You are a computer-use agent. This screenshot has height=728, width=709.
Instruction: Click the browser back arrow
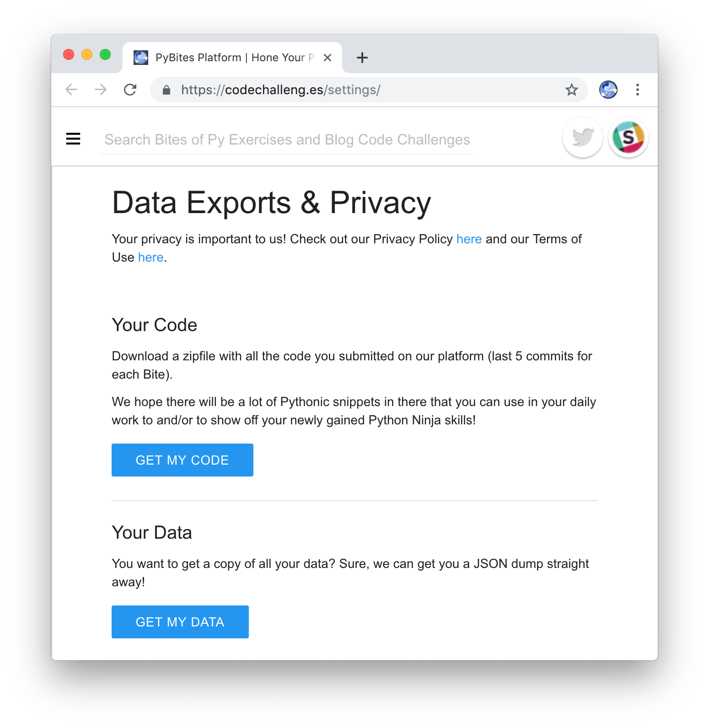tap(71, 90)
